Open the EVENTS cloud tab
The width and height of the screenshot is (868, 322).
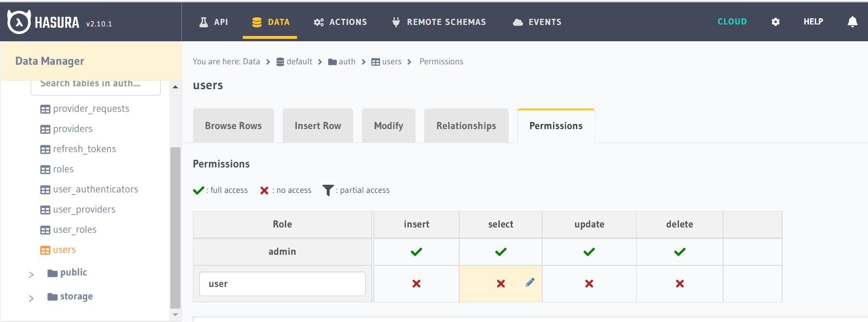coord(537,22)
